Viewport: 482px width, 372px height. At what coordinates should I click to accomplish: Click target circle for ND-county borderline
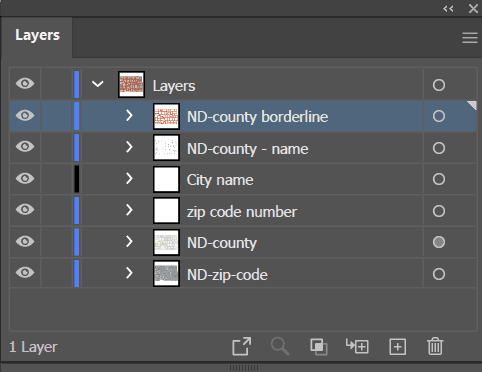(x=439, y=116)
